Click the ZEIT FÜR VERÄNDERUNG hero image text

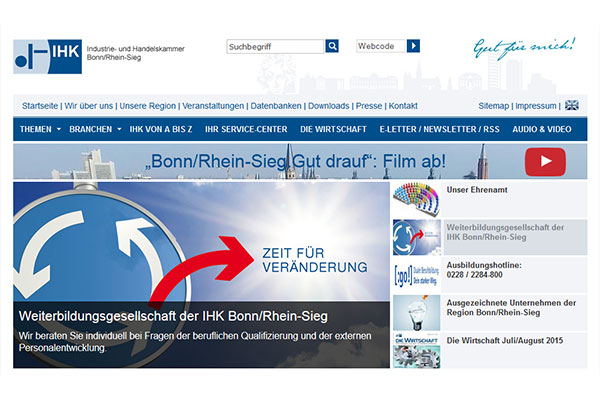click(x=315, y=260)
